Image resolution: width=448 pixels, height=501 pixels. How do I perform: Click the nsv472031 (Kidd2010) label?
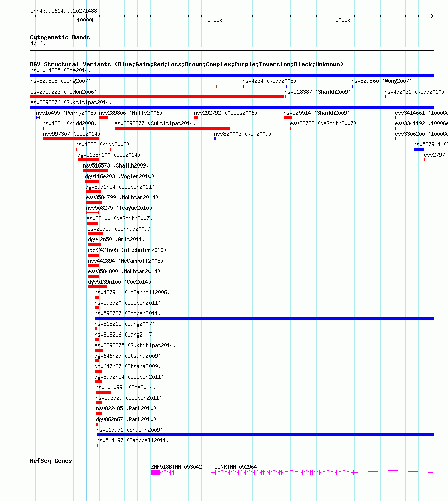click(414, 92)
